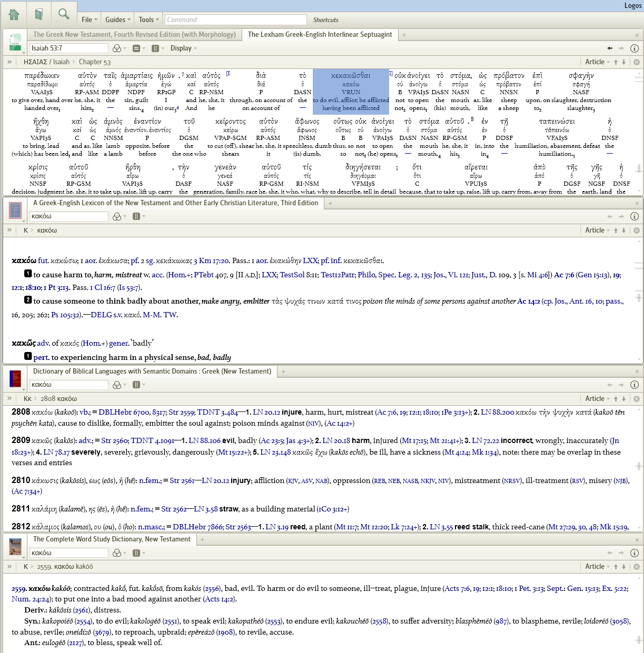Click the BDAG lexicon cover icon
Image resolution: width=644 pixels, height=653 pixels.
[x=15, y=210]
